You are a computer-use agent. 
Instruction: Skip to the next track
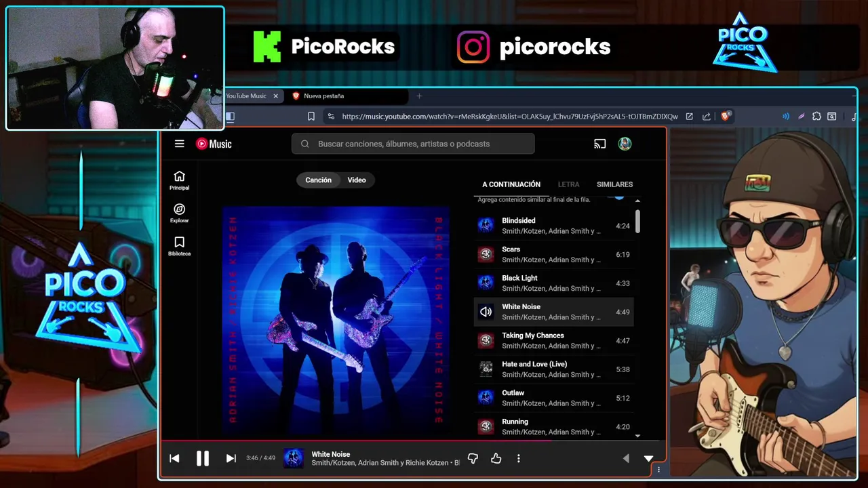tap(231, 458)
